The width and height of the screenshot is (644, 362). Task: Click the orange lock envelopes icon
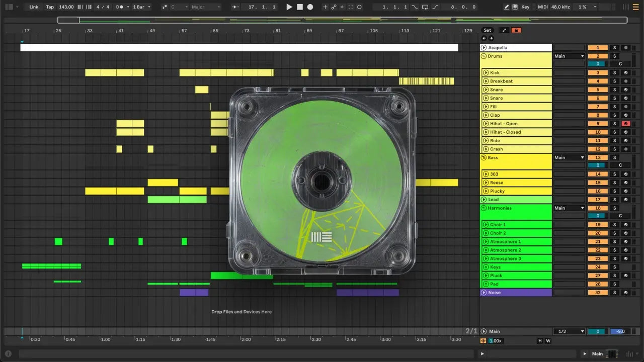516,30
